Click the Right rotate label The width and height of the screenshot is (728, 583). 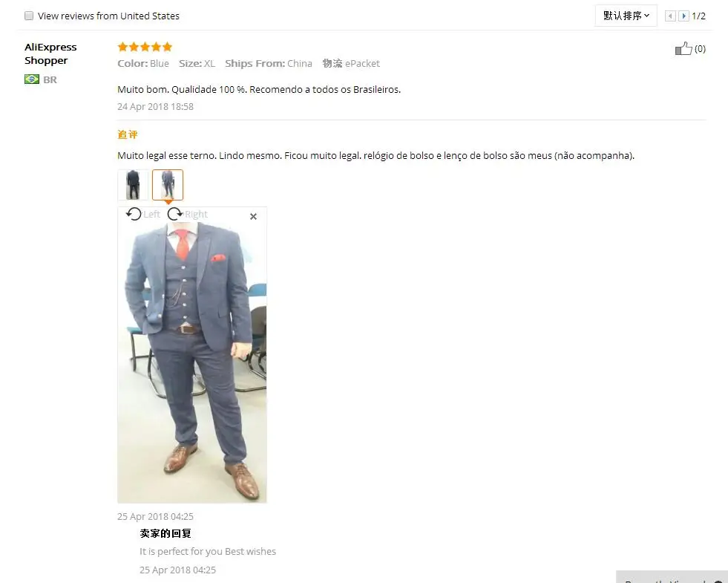tap(197, 214)
